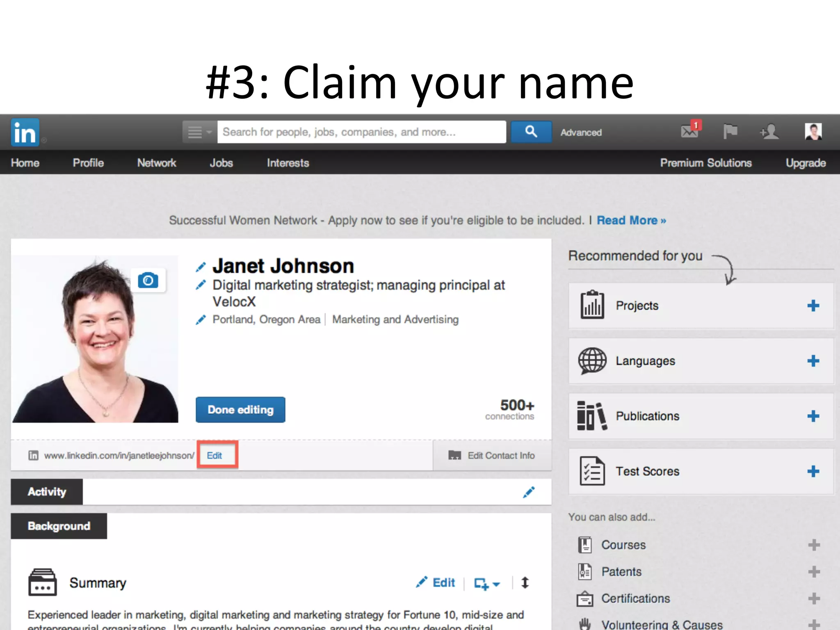
Task: Click Edit link beside public profile URL
Action: (215, 455)
